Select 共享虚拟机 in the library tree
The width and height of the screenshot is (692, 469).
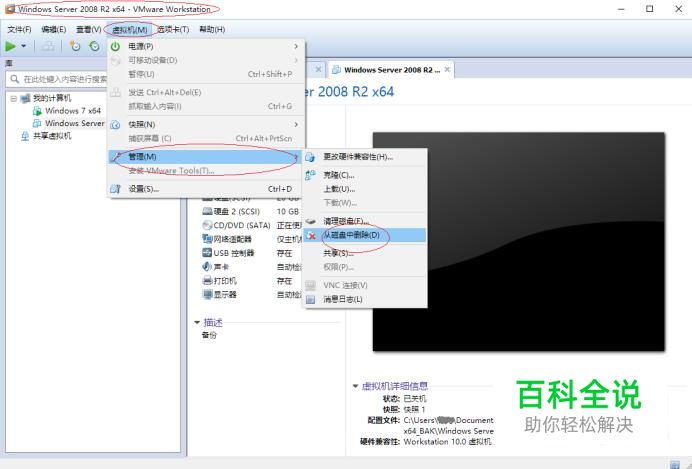(x=52, y=136)
